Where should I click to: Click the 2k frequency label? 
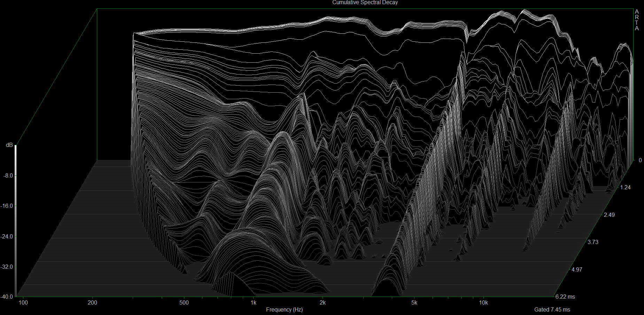[x=323, y=302]
